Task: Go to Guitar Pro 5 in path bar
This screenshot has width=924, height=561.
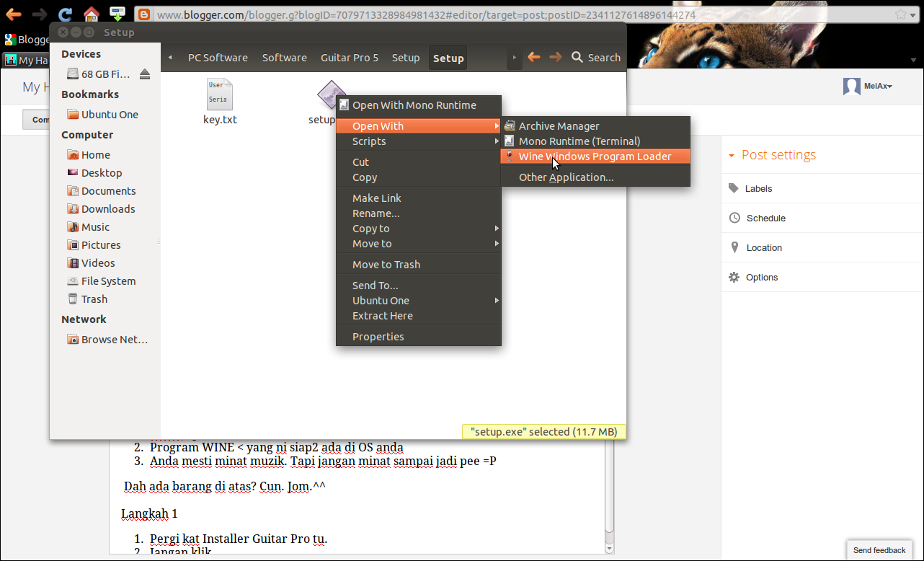Action: pos(350,58)
